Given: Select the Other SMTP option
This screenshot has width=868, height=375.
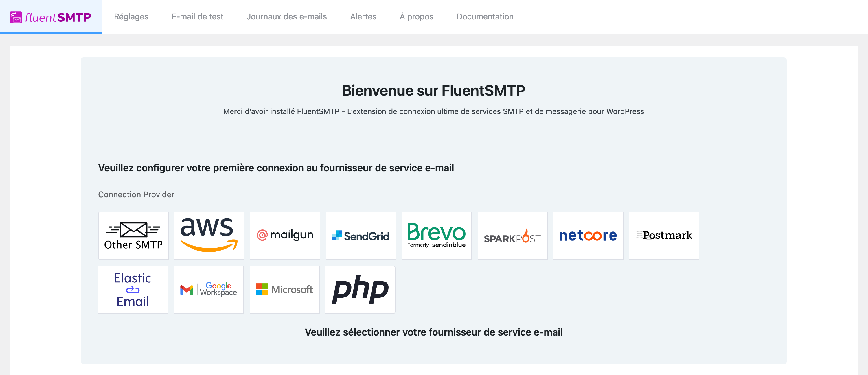Looking at the screenshot, I should [x=133, y=235].
